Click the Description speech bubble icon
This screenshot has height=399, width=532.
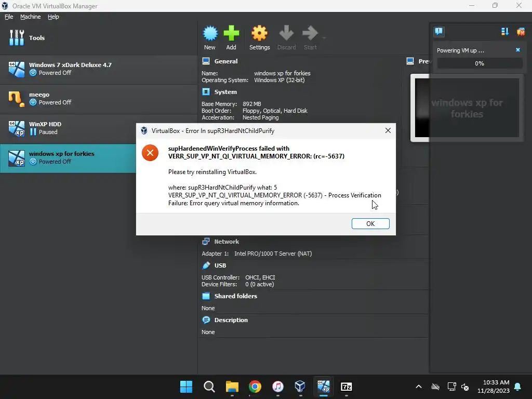[206, 320]
